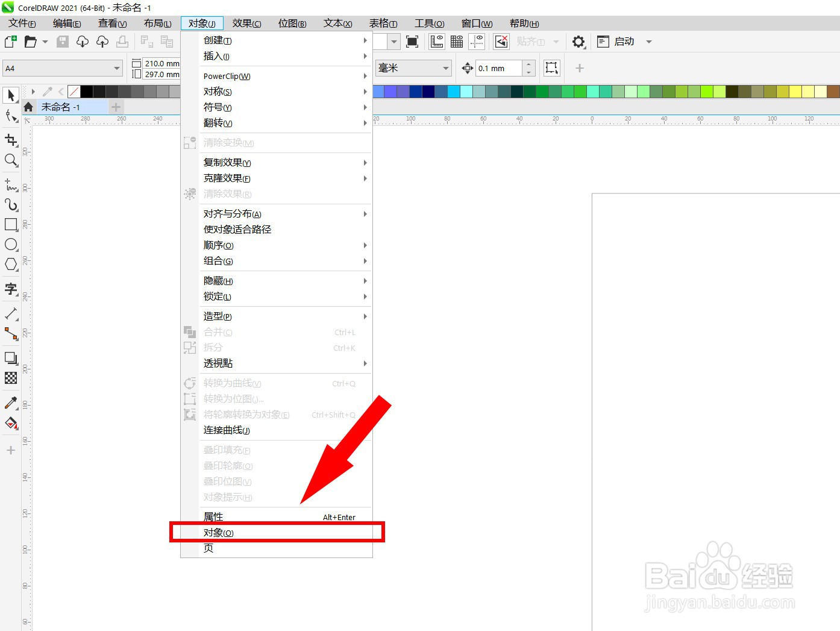Image resolution: width=840 pixels, height=631 pixels.
Task: Click the new document tab plus button
Action: tap(116, 107)
